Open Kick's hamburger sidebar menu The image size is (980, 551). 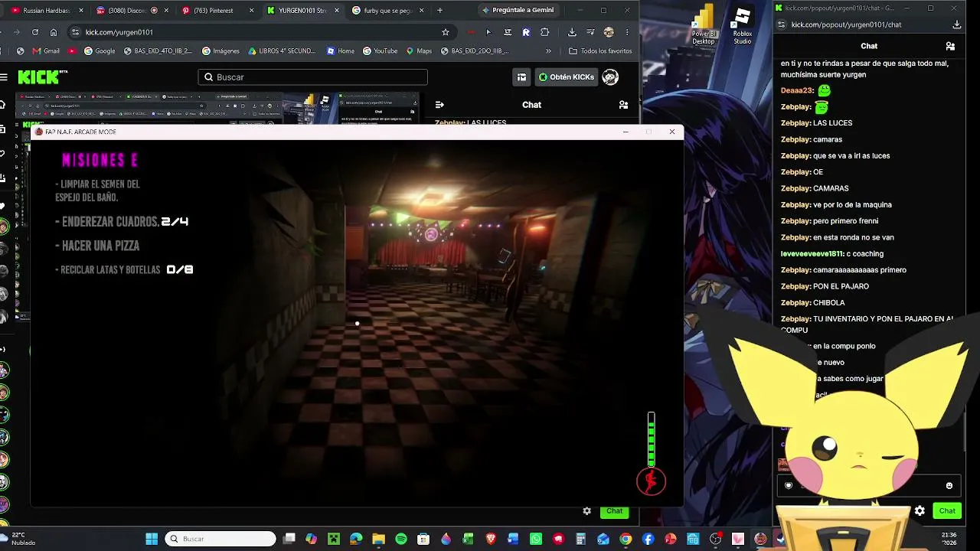4,77
